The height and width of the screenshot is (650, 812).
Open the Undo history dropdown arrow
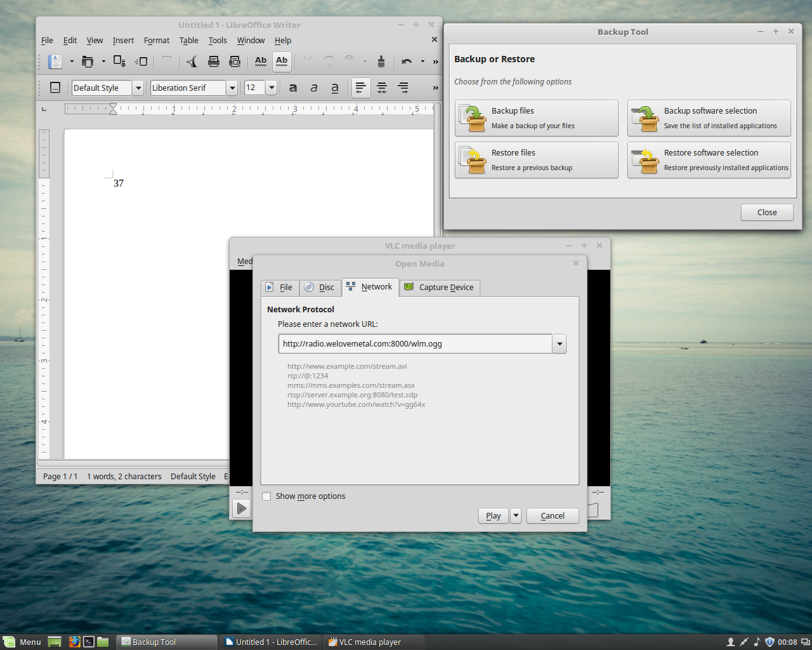point(422,62)
